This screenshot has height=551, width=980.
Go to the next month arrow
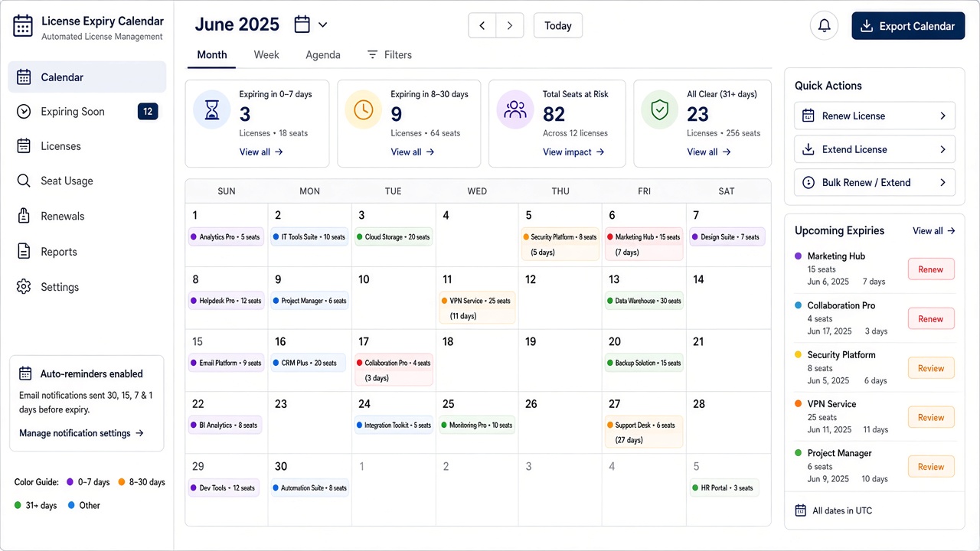coord(510,25)
